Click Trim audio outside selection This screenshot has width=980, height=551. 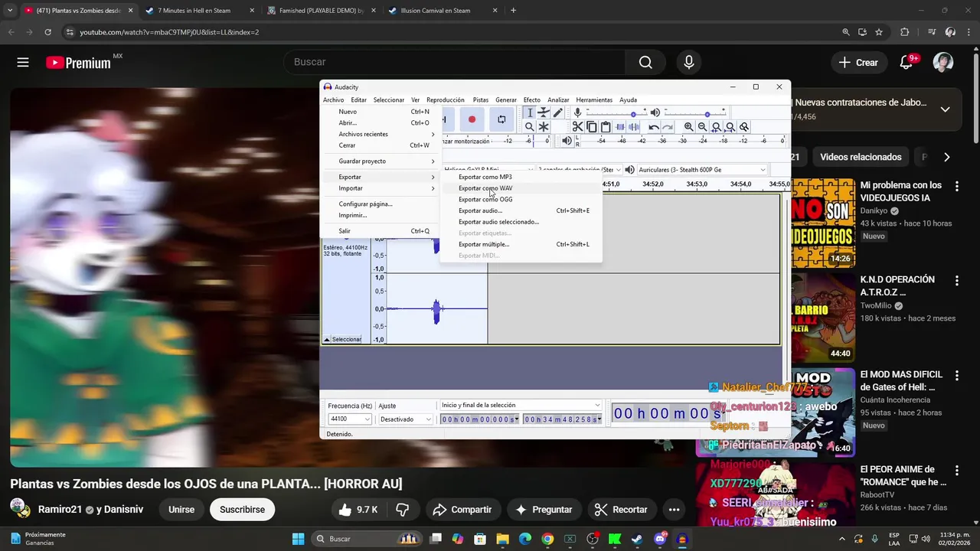tap(620, 127)
